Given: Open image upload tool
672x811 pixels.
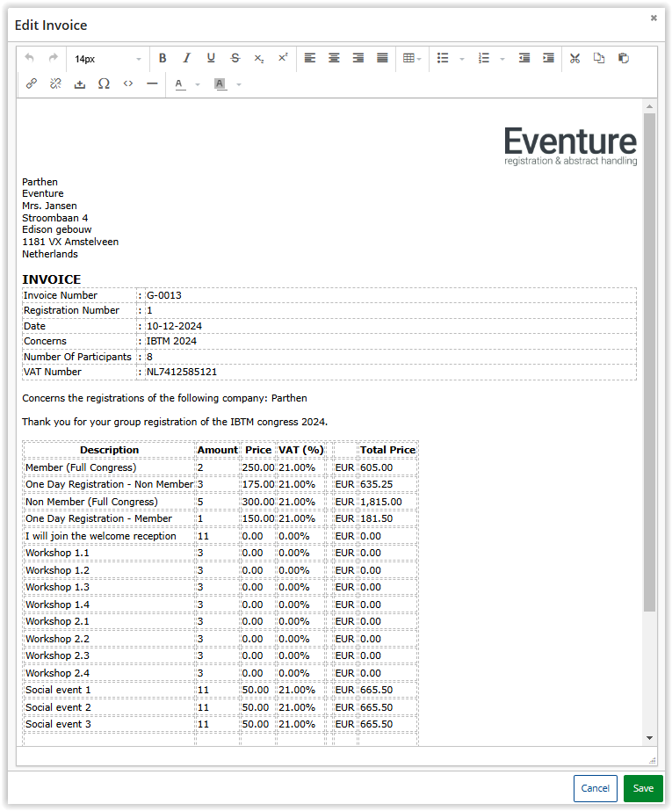Looking at the screenshot, I should click(80, 83).
